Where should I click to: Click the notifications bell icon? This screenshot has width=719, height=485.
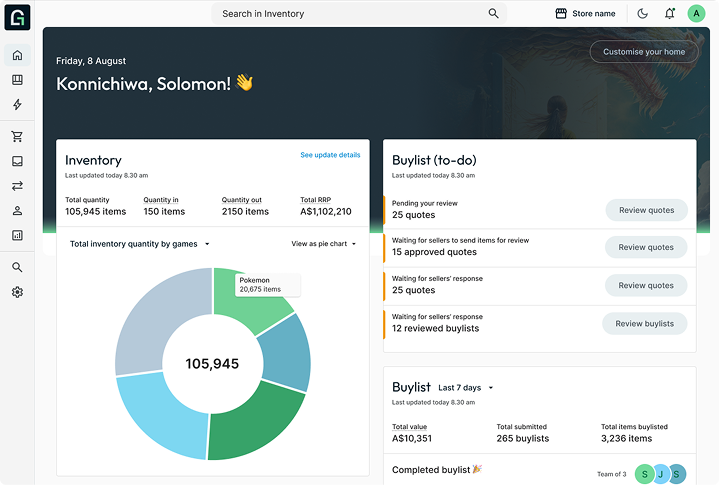[669, 14]
